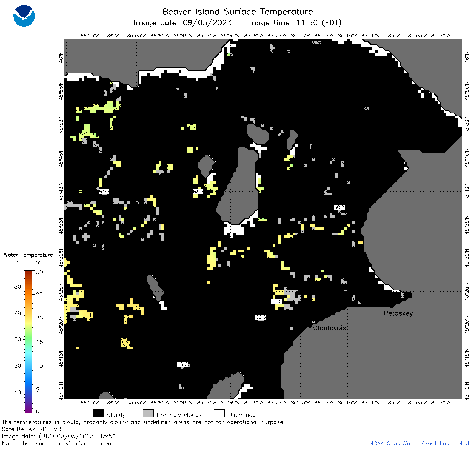Click the Probably cloudy legend text
This screenshot has height=449, width=476.
point(179,415)
